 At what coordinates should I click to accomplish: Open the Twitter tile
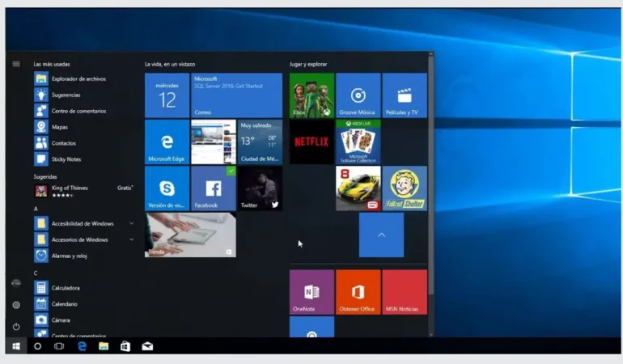point(260,188)
